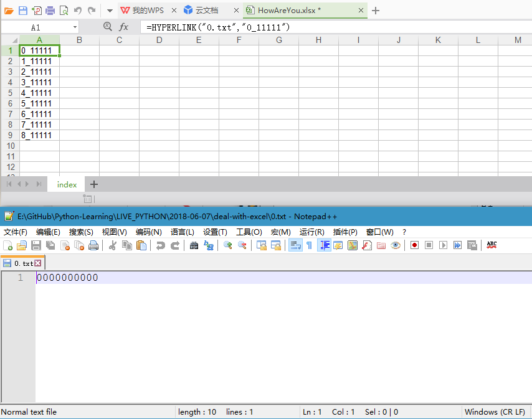Click Notepad++ find binoculars icon

click(x=194, y=245)
